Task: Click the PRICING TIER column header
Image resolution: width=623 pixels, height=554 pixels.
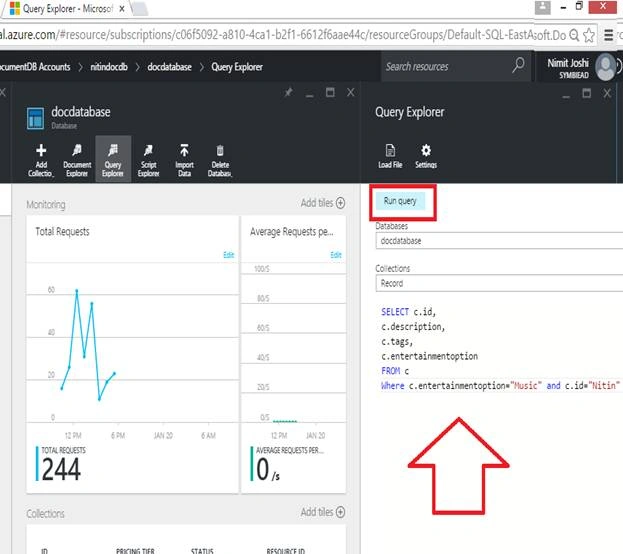Action: coord(135,551)
